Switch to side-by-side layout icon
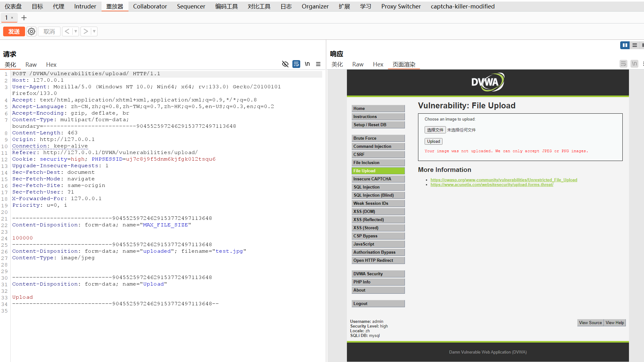 (625, 45)
